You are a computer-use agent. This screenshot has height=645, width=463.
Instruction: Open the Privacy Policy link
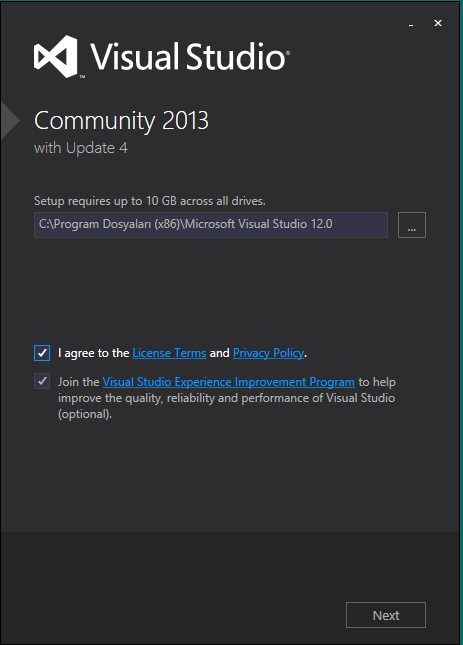click(269, 353)
